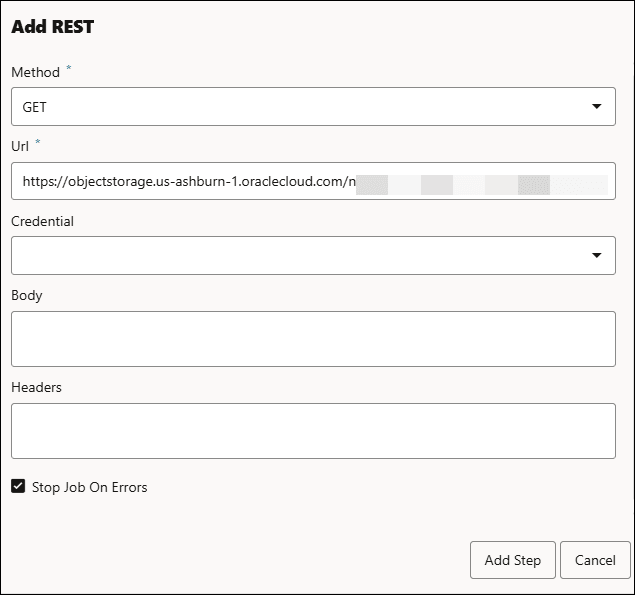Click inside the Body text area

[x=313, y=338]
